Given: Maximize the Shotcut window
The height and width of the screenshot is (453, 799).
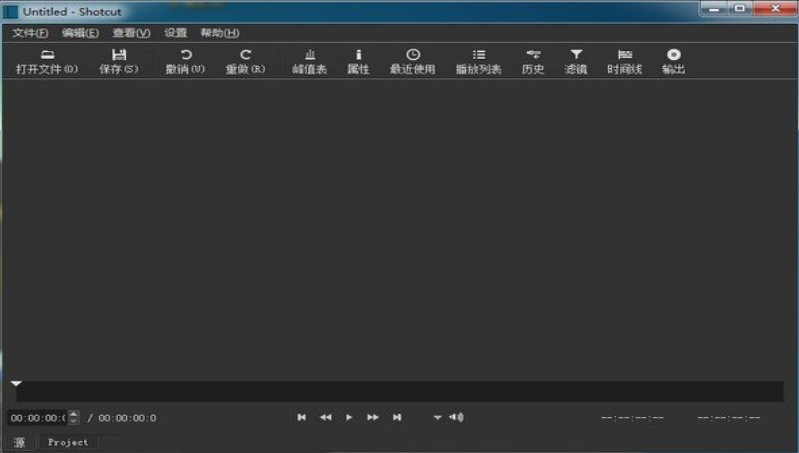Looking at the screenshot, I should (740, 9).
